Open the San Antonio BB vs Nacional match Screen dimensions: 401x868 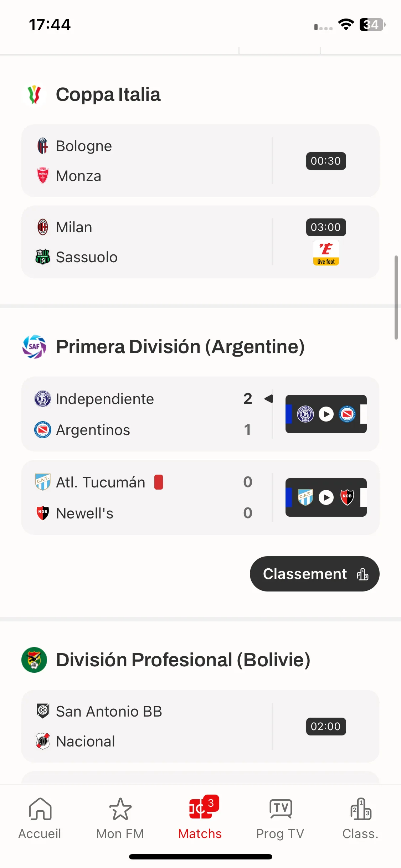click(x=200, y=726)
